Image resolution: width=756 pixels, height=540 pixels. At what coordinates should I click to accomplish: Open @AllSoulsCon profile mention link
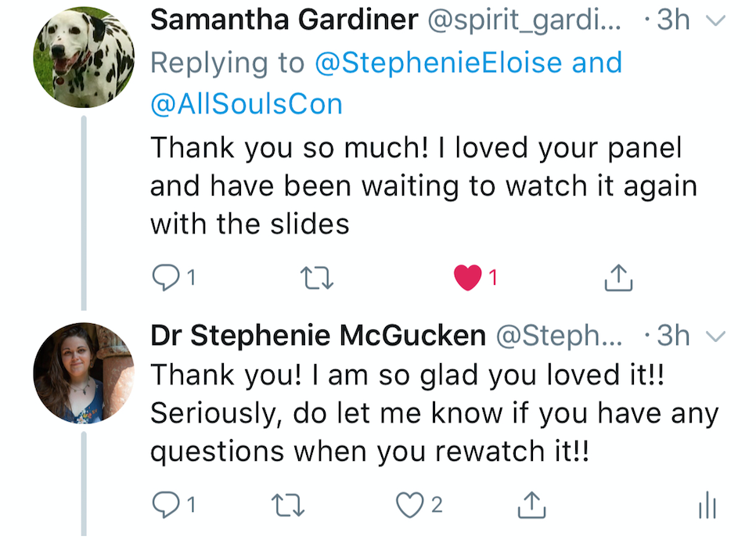pyautogui.click(x=246, y=105)
